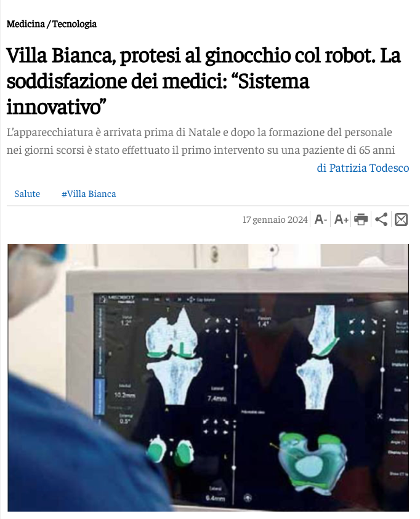
Task: Click the green axial 3D knee model
Action: point(312,461)
